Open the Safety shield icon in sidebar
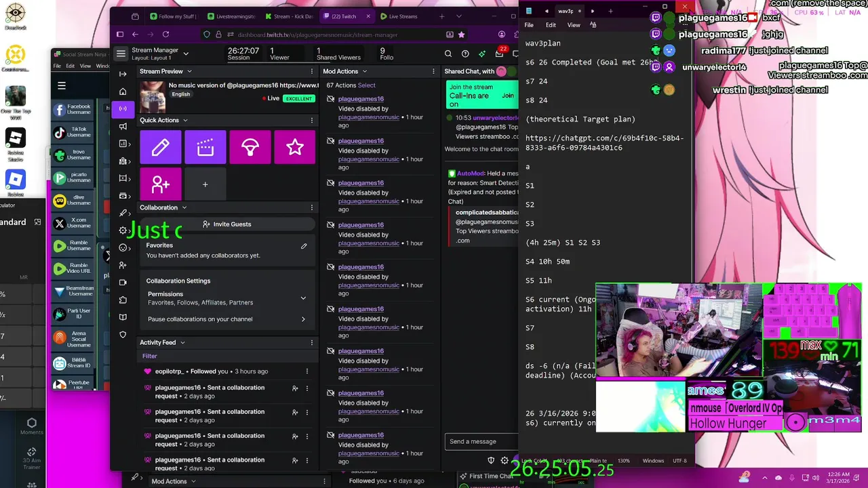The image size is (868, 488). coord(123,335)
